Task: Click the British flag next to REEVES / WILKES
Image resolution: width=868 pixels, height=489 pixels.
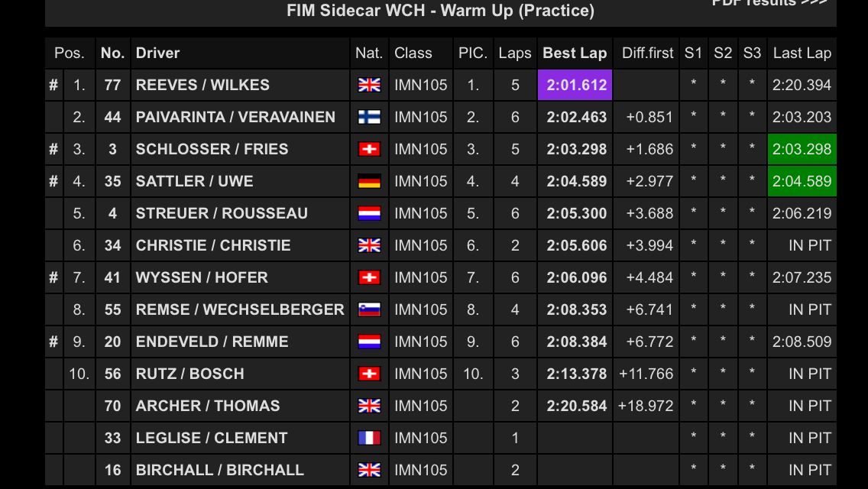Action: 369,85
